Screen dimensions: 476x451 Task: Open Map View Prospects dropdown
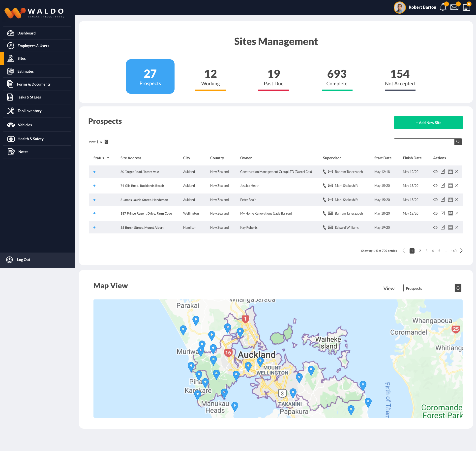pyautogui.click(x=432, y=288)
